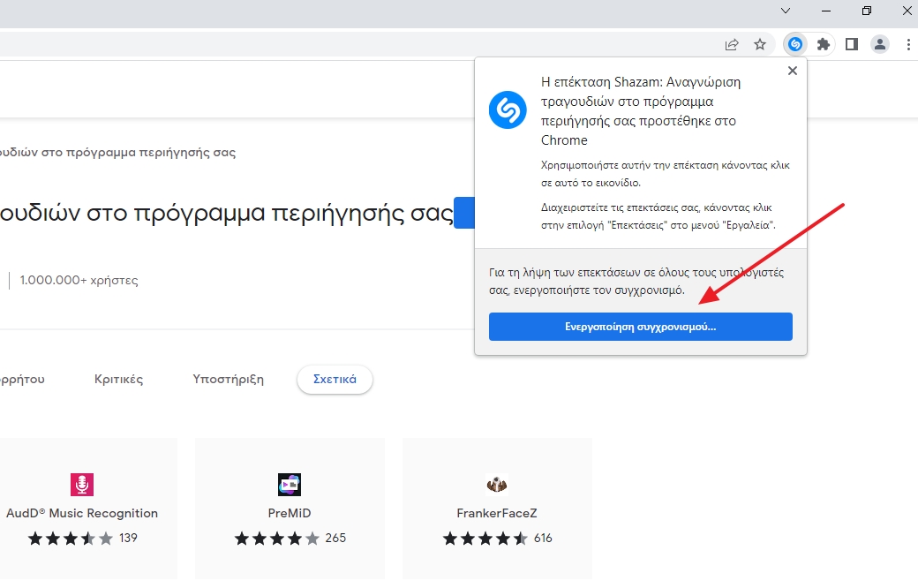Click the Shazam extension icon in the toolbar
This screenshot has height=588, width=918.
[794, 43]
